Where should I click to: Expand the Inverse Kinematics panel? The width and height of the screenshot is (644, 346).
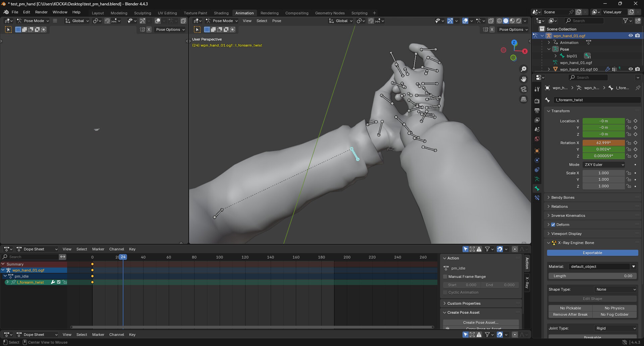point(568,216)
